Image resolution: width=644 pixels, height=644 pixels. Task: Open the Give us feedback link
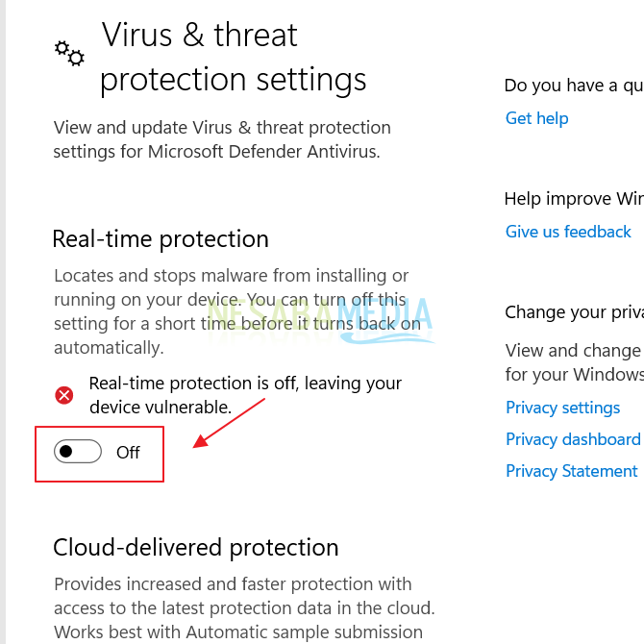pyautogui.click(x=568, y=232)
